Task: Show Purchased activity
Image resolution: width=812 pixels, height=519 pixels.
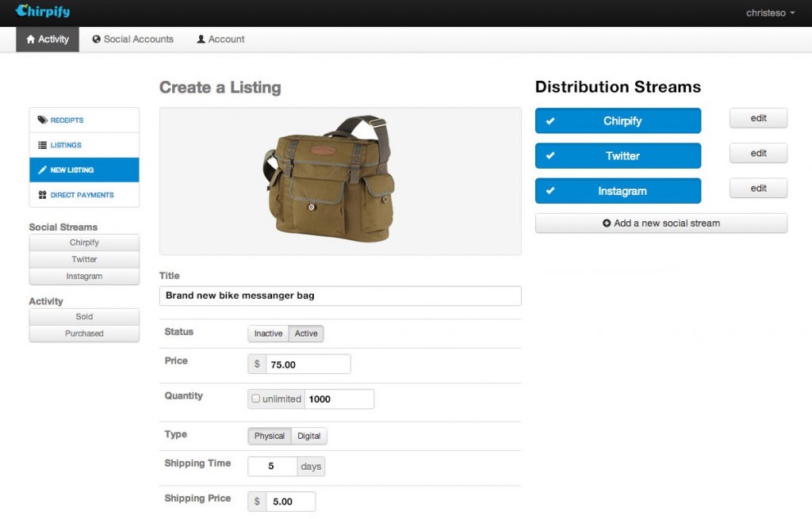Action: [84, 334]
